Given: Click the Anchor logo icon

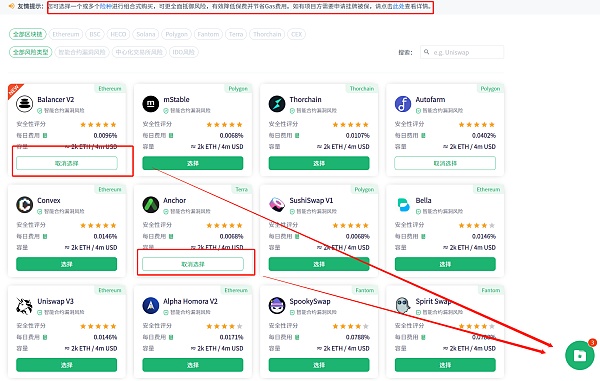Looking at the screenshot, I should [x=151, y=205].
